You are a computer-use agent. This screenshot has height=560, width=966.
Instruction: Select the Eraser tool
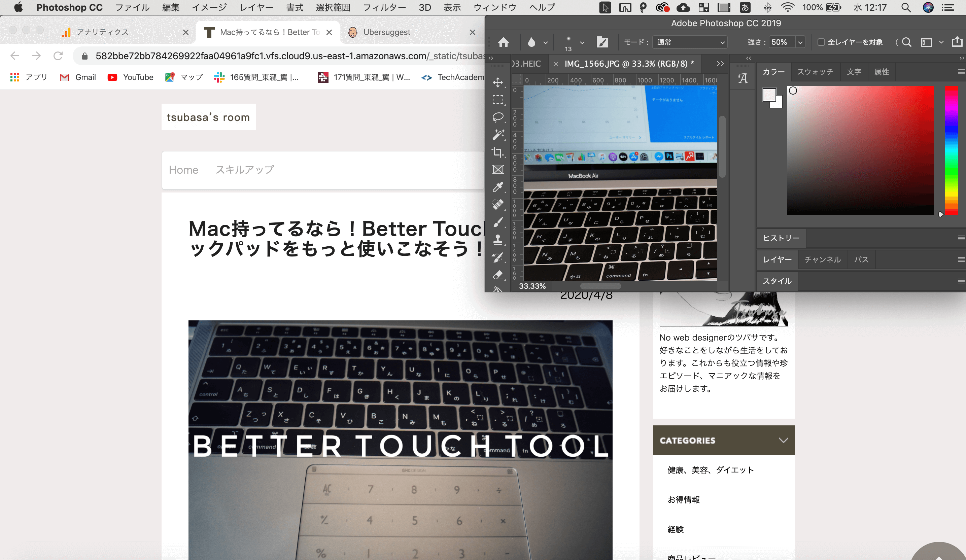coord(498,275)
